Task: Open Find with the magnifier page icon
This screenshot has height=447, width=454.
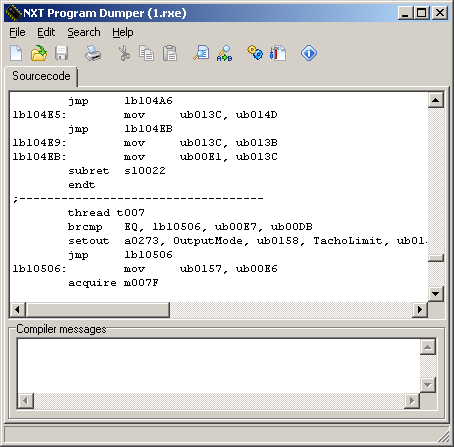Action: 201,53
